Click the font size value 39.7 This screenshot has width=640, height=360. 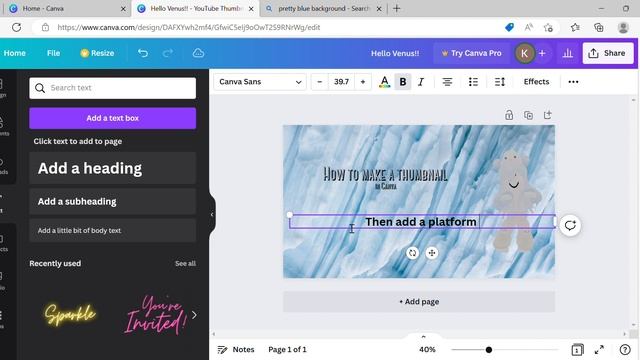[341, 82]
